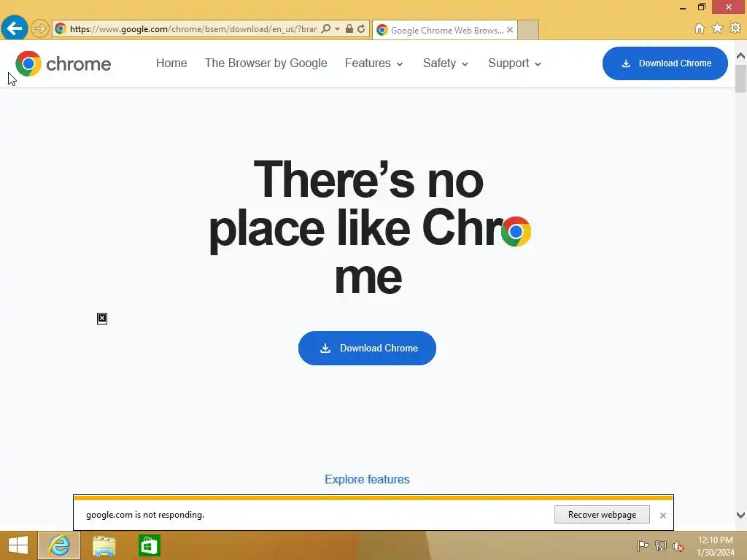747x560 pixels.
Task: Click the search magnifier in address bar
Action: [326, 28]
